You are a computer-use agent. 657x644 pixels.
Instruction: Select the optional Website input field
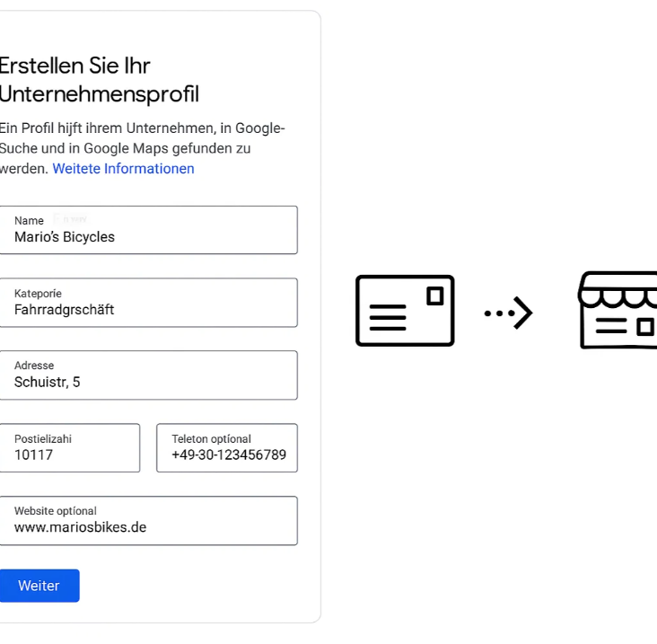(148, 521)
